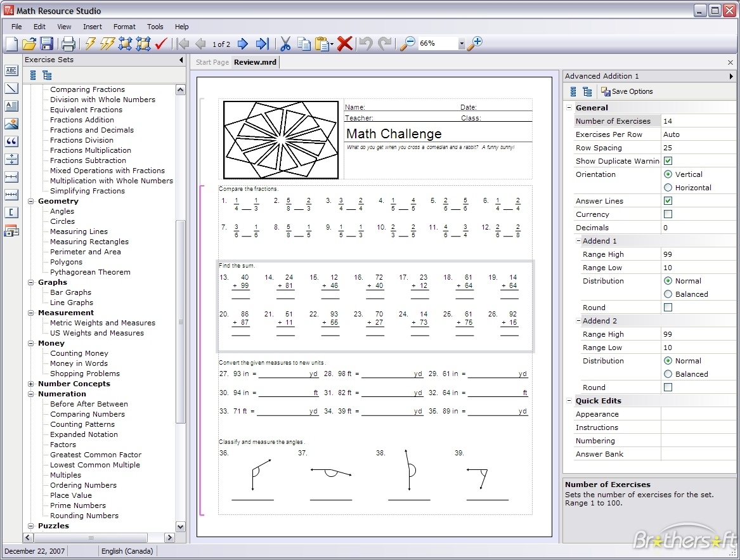The width and height of the screenshot is (740, 560).
Task: Toggle the Answer Lines checkbox
Action: pos(668,200)
